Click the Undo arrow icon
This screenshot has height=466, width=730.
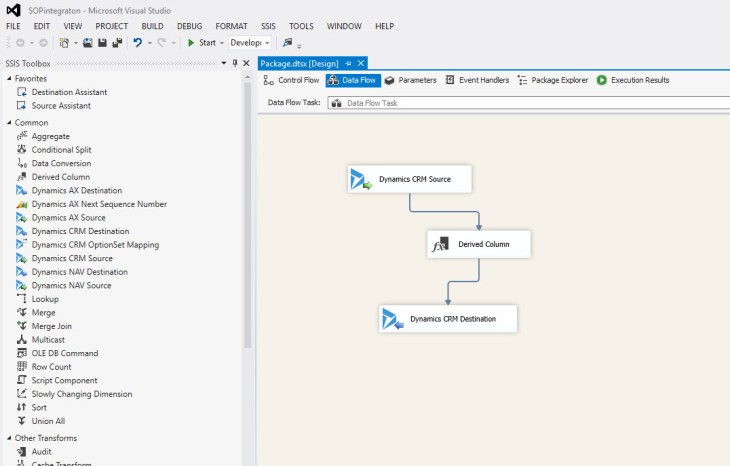point(138,43)
